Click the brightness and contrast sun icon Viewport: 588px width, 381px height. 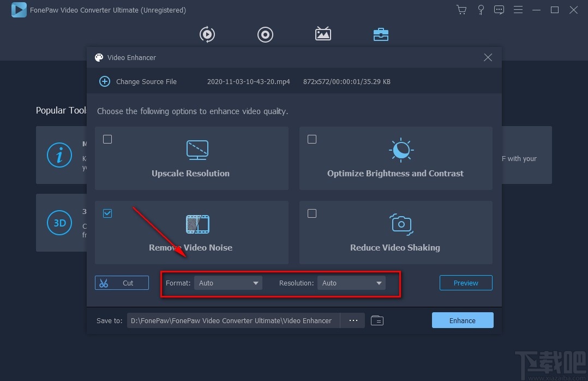(401, 150)
